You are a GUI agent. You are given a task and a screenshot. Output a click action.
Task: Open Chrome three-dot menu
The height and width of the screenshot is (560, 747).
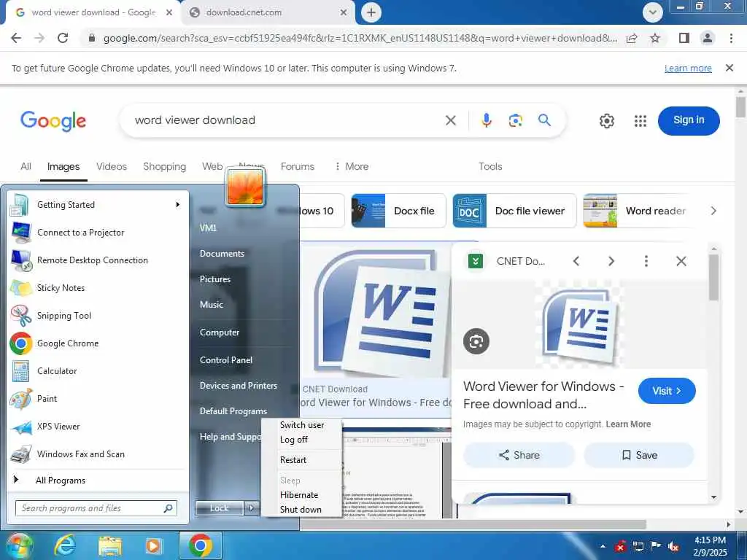(731, 38)
